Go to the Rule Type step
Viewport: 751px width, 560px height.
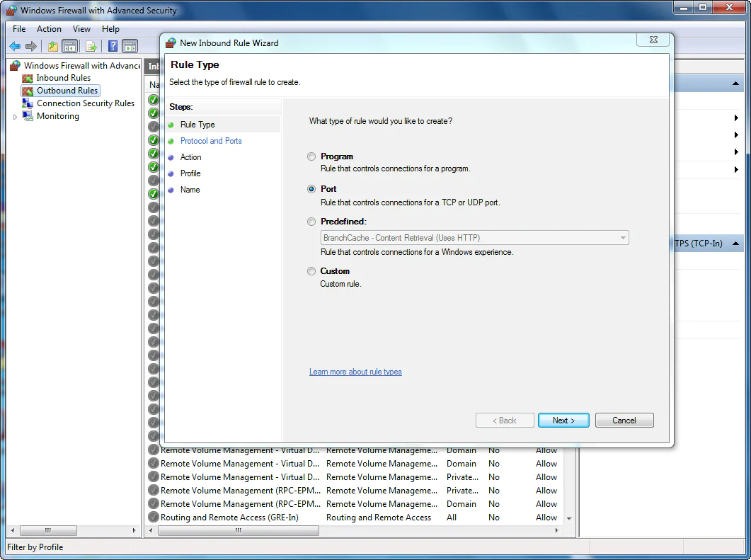197,125
